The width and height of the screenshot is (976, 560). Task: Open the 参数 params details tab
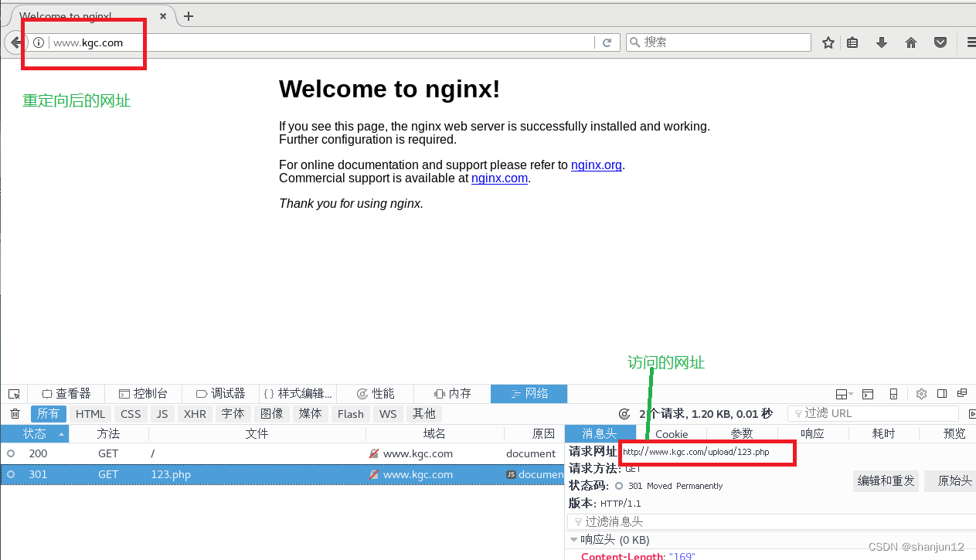pyautogui.click(x=742, y=434)
